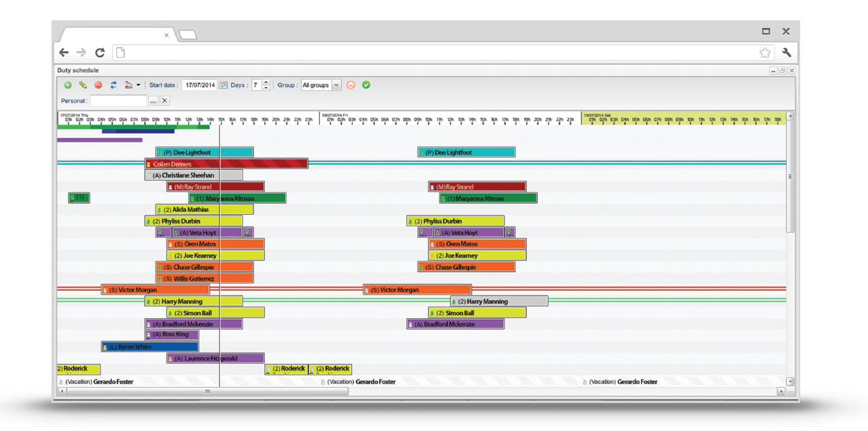Open the All groups dropdown
868x431 pixels.
[336, 85]
